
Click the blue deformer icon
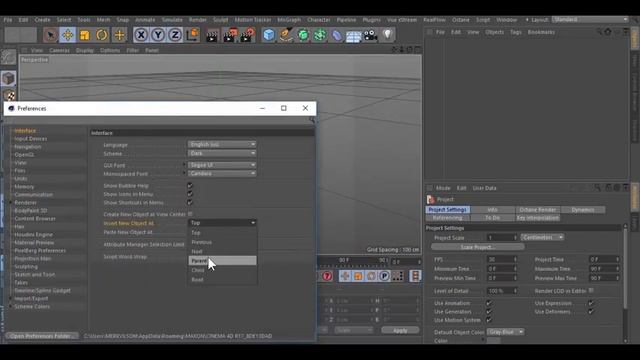337,35
